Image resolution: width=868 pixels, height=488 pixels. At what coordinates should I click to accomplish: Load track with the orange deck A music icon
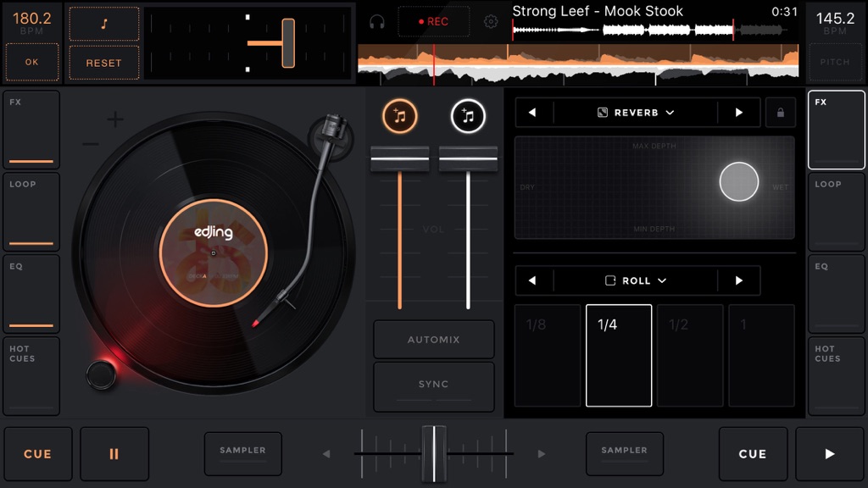(400, 116)
